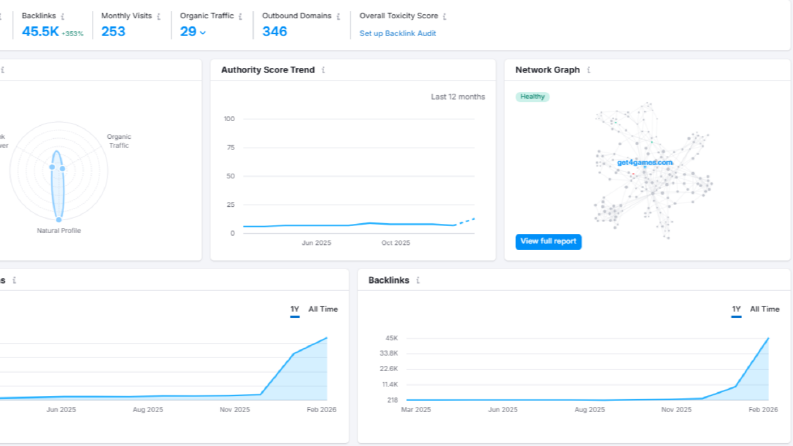Screen dimensions: 793x446
Task: Click the 33.8K axis label
Action: (x=389, y=353)
